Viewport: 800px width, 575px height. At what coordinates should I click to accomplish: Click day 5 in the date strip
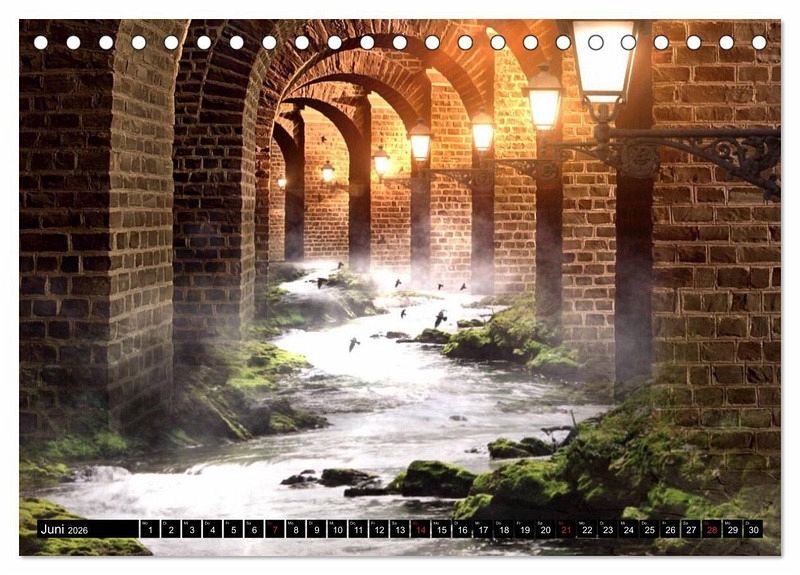233,529
